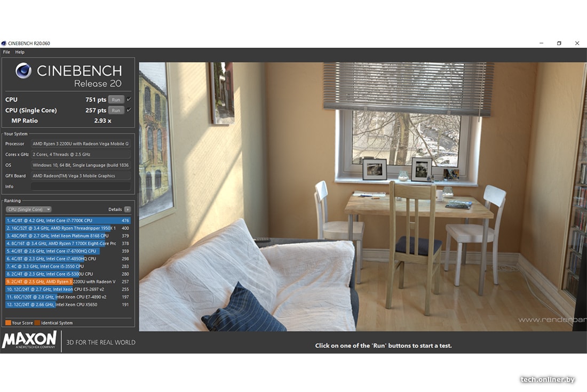Select ranking row 10 Xeon E5-2697 v2
The height and width of the screenshot is (392, 587).
tap(68, 289)
